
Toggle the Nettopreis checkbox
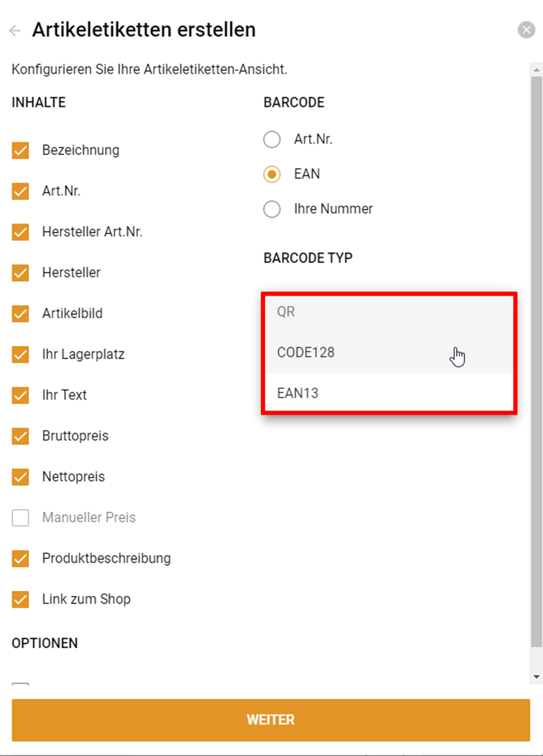point(21,477)
